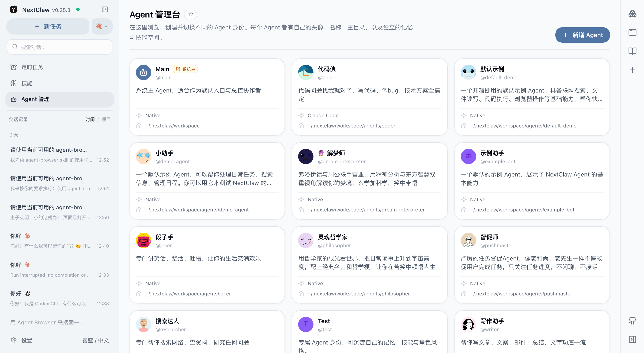This screenshot has width=644, height=353.
Task: Open the Run interrupted conversation
Action: click(59, 270)
